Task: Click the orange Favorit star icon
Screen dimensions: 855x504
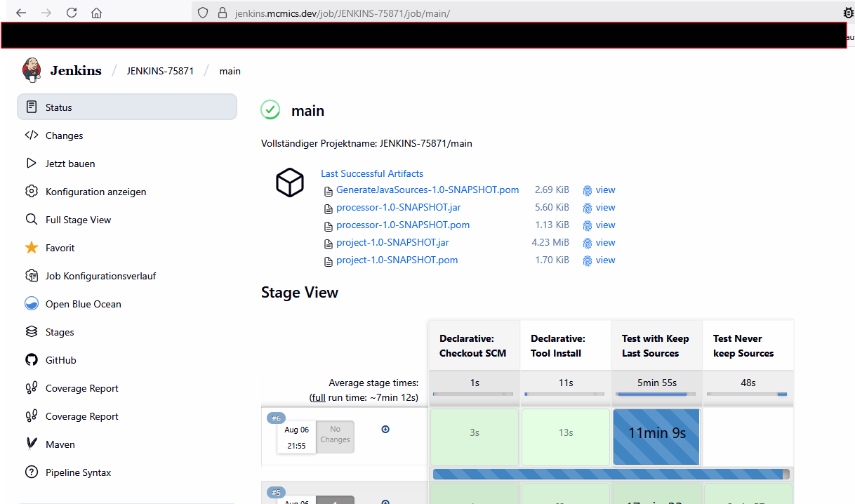Action: point(31,247)
